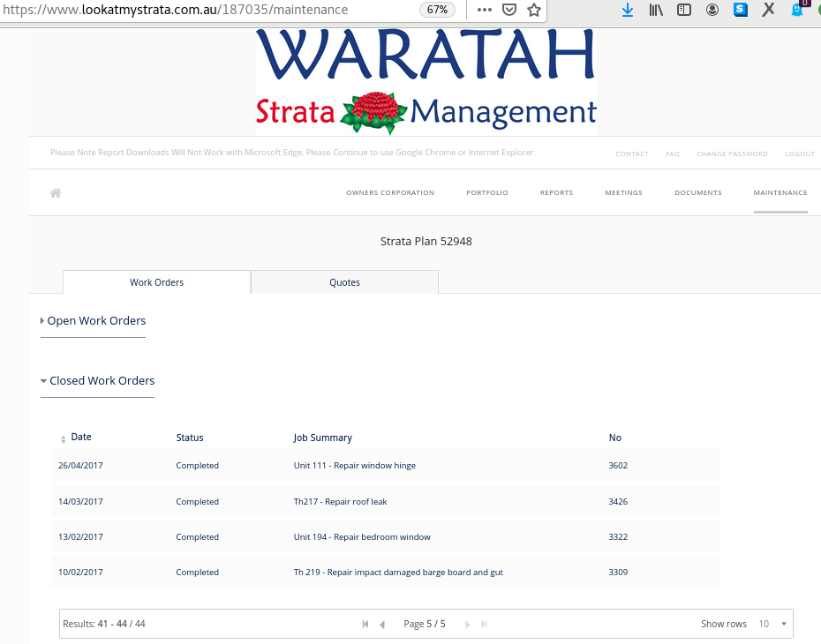Go to first page of results

[x=365, y=624]
